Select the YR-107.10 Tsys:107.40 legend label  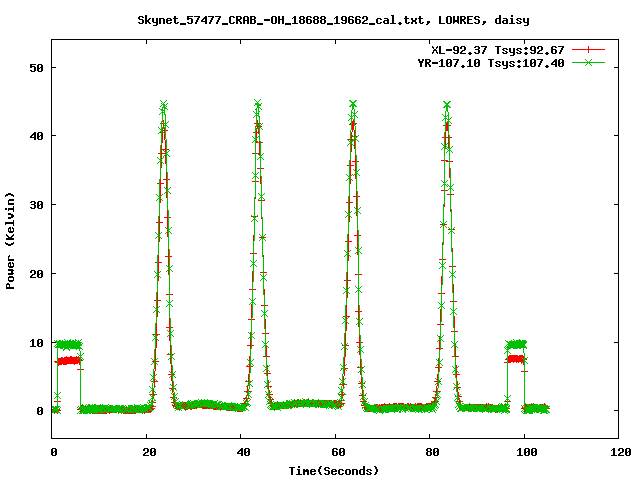click(491, 63)
